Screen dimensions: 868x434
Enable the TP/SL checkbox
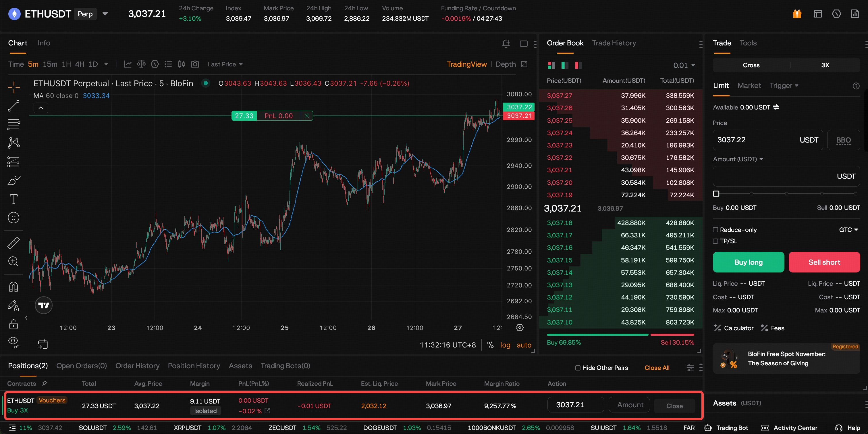715,241
